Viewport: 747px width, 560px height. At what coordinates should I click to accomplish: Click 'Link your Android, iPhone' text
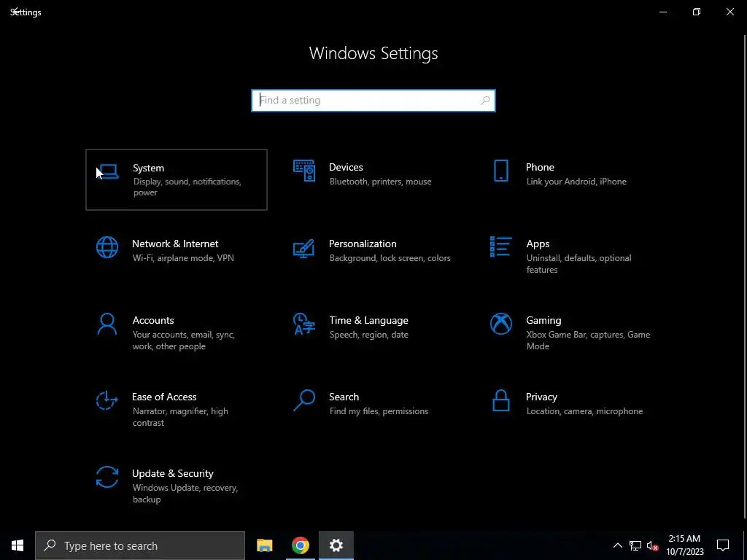point(576,182)
